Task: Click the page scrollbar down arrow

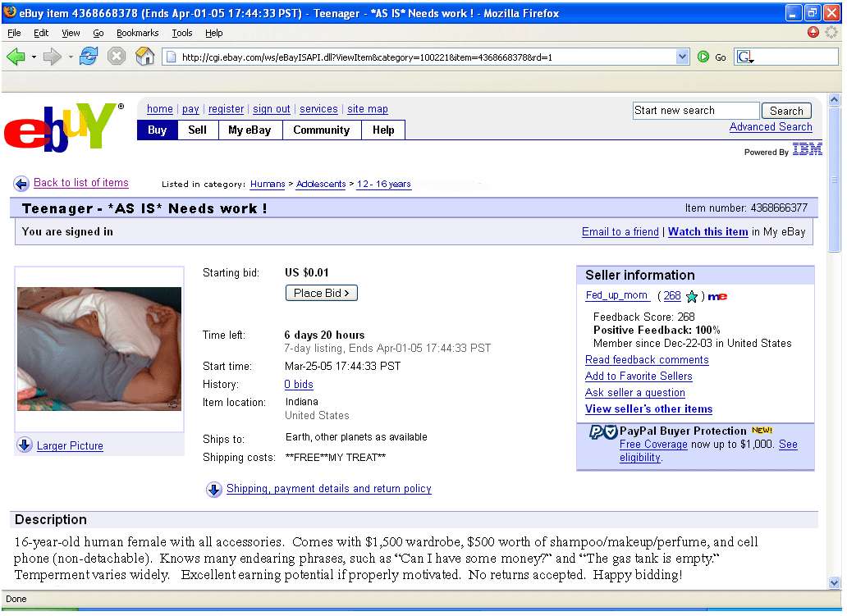Action: 835,583
